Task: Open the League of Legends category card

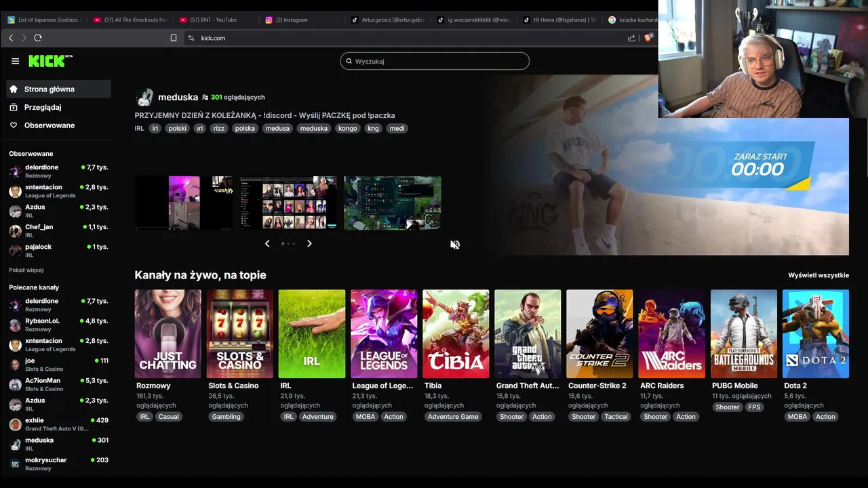Action: pos(384,333)
